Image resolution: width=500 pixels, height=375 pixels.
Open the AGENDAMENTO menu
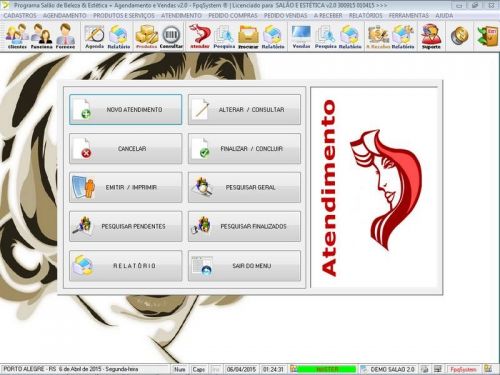point(65,16)
